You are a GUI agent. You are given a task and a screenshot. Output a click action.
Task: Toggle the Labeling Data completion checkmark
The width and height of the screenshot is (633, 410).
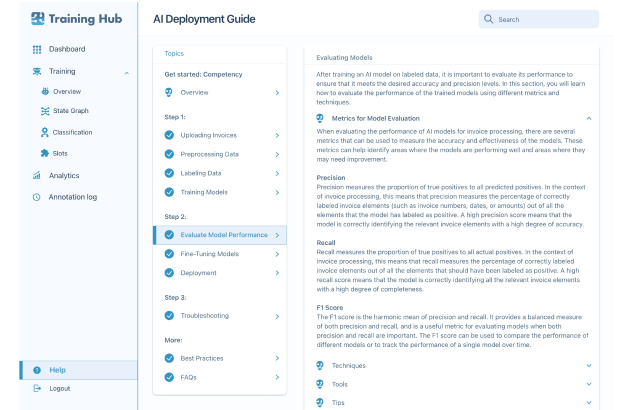click(169, 173)
